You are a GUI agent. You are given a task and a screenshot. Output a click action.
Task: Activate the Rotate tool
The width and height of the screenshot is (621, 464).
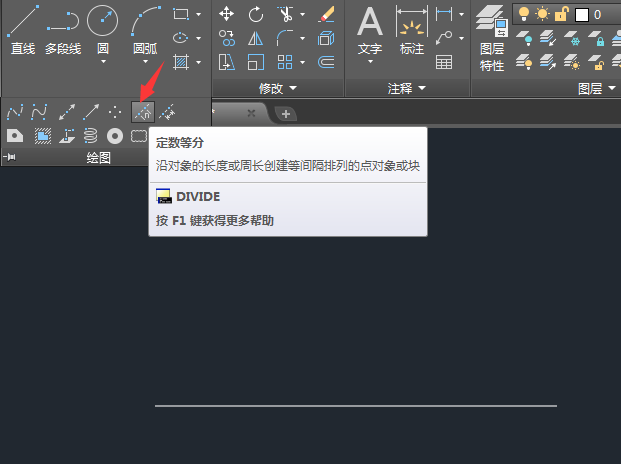point(255,14)
